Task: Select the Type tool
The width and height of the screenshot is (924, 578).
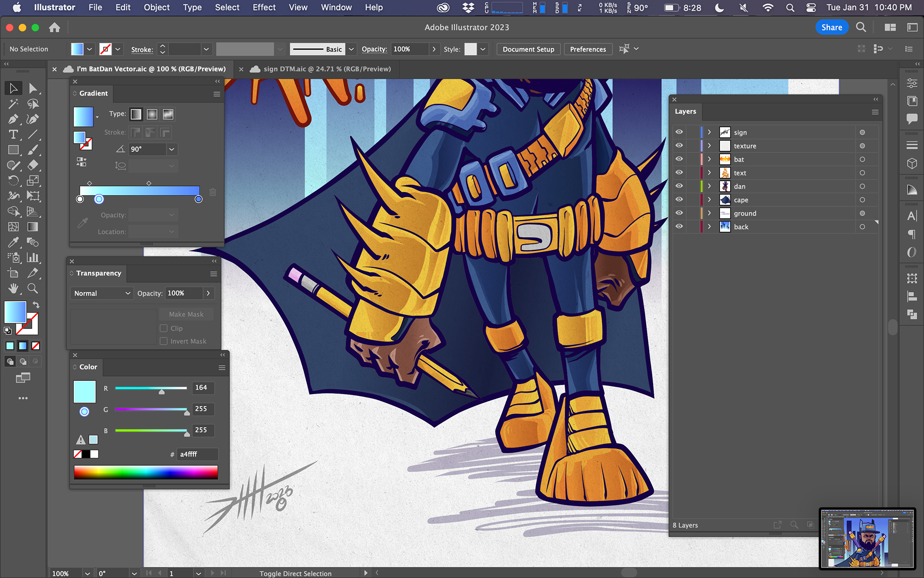Action: [x=13, y=134]
